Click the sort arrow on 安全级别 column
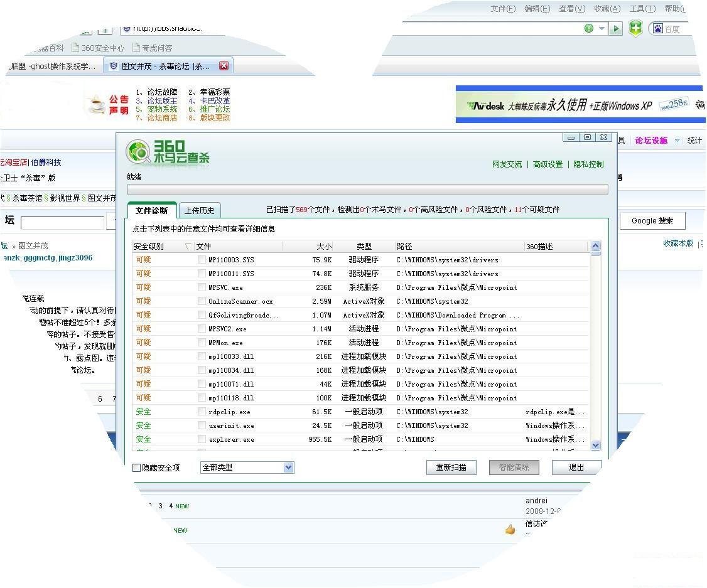 point(188,247)
